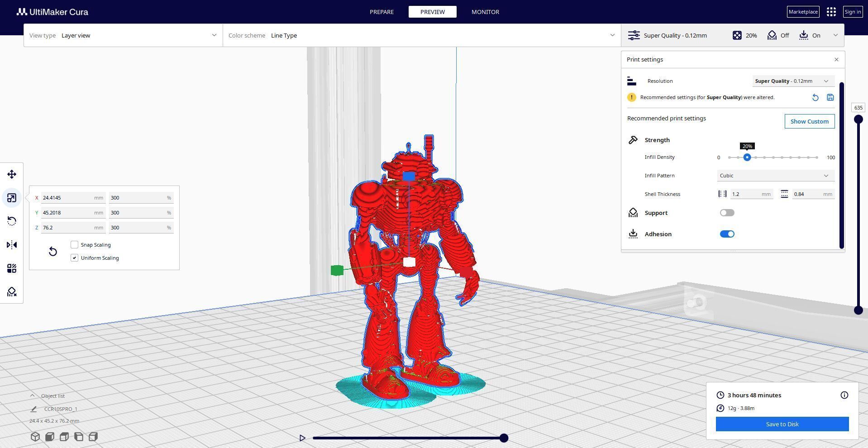The image size is (868, 448).
Task: Click the Adhesion section icon
Action: [633, 234]
